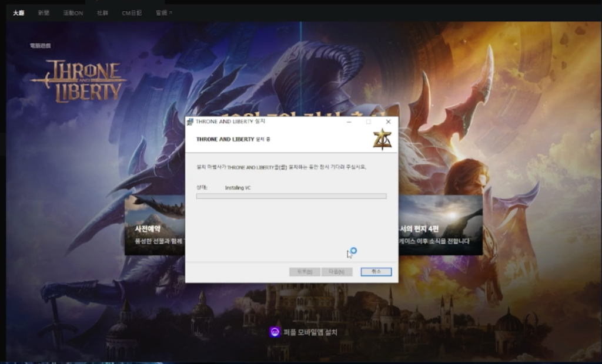Click the 電腦遊戲 PC game badge
602x364 pixels.
(x=41, y=45)
